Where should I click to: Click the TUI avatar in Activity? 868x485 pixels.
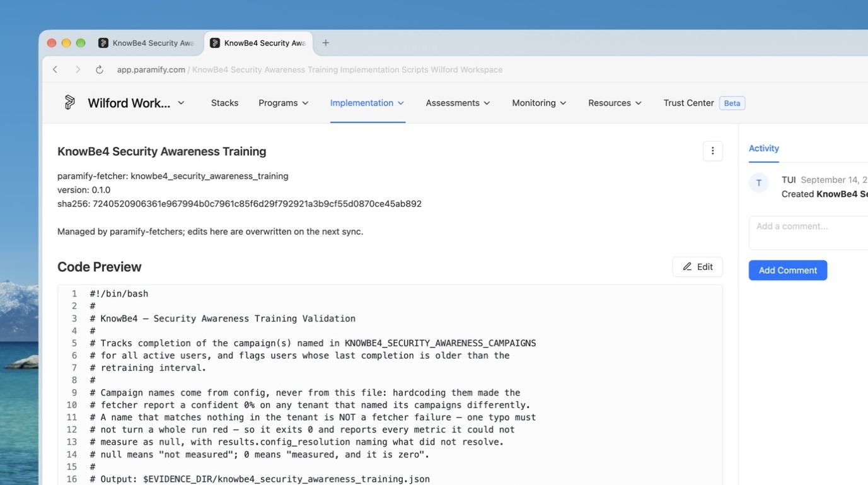click(x=758, y=183)
